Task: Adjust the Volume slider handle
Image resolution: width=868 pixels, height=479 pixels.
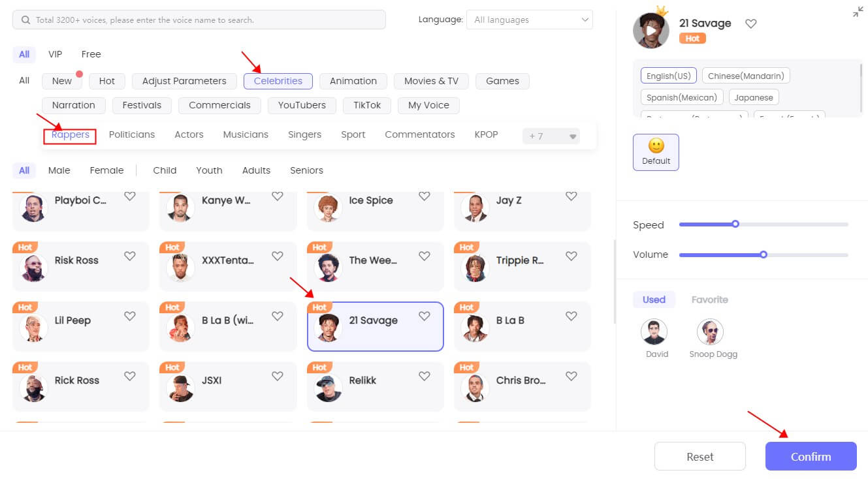Action: pos(764,255)
